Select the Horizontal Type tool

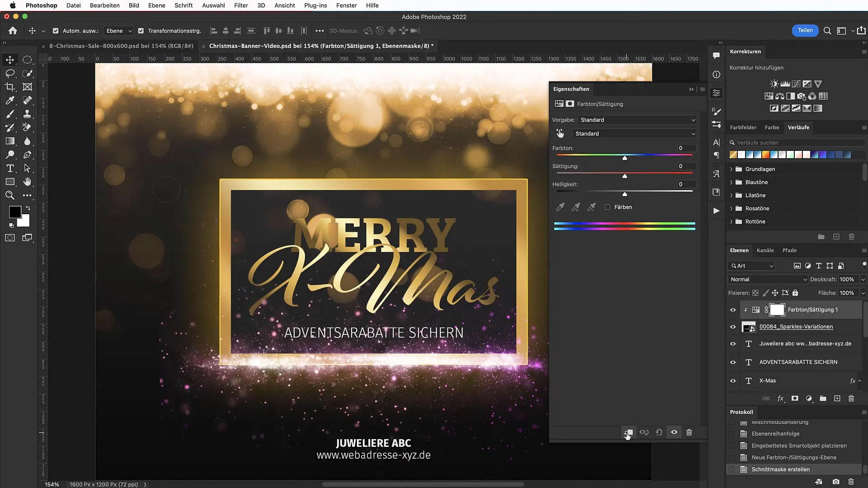click(x=10, y=168)
